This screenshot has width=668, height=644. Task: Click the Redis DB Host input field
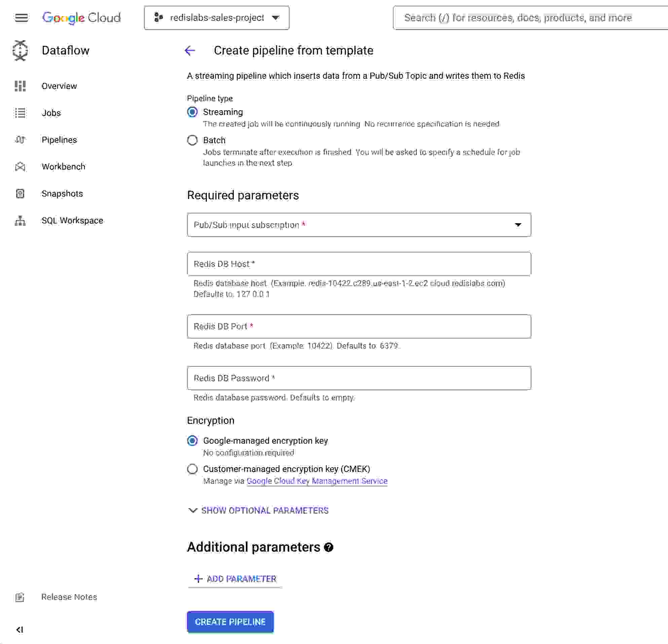click(x=359, y=264)
